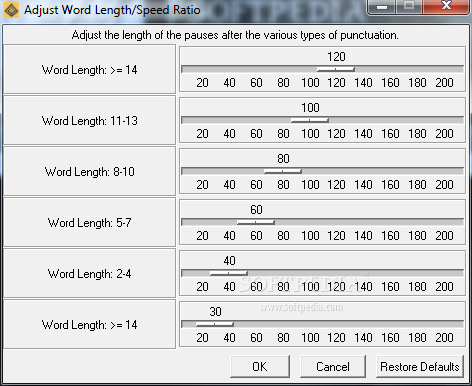The height and width of the screenshot is (386, 472).
Task: Close the dialog with the X button
Action: (446, 6)
